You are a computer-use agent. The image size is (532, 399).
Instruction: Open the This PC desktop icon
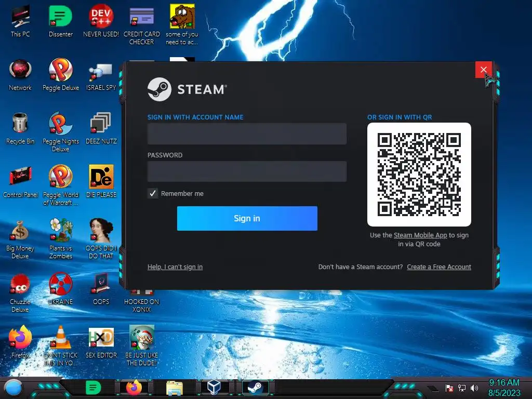pyautogui.click(x=20, y=21)
